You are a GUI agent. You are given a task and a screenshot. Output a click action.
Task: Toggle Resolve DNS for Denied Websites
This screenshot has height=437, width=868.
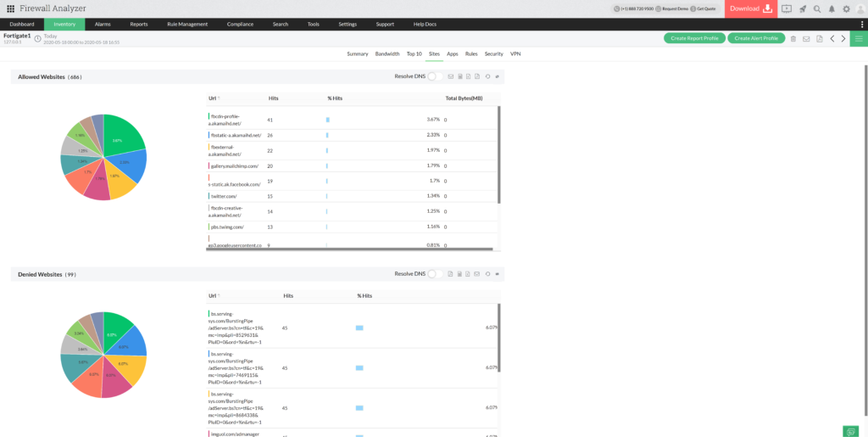tap(433, 274)
